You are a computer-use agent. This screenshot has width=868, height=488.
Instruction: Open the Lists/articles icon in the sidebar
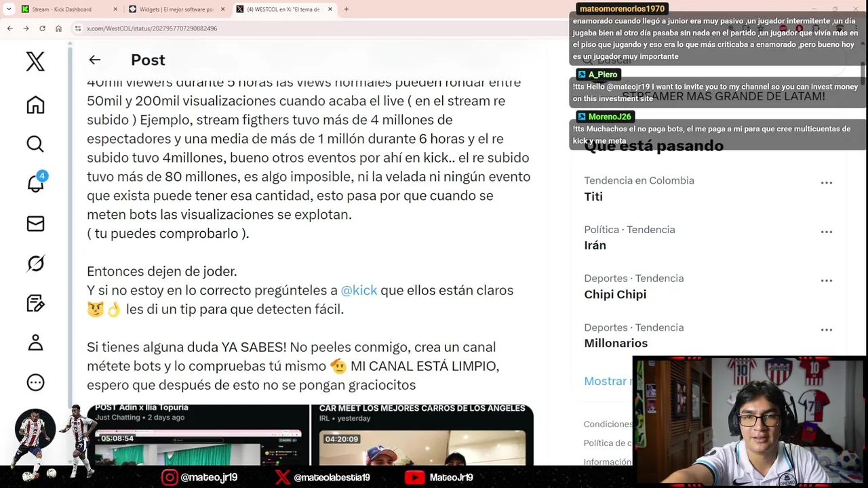tap(35, 303)
